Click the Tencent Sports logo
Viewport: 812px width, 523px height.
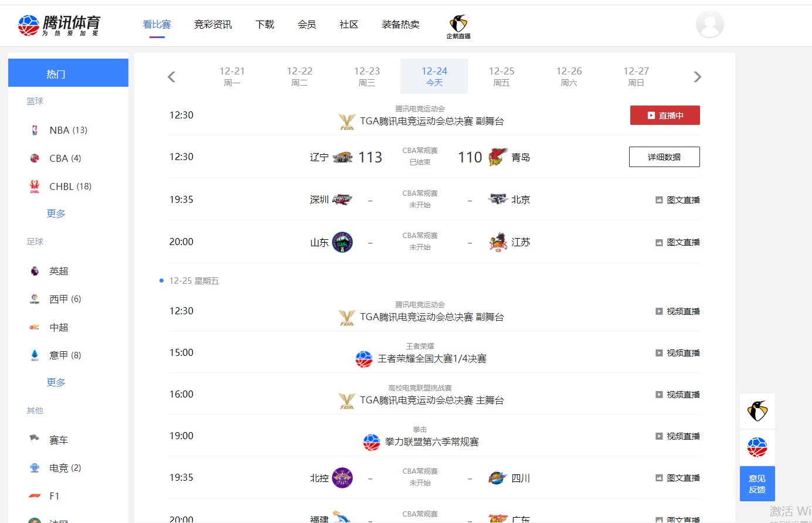click(x=59, y=25)
